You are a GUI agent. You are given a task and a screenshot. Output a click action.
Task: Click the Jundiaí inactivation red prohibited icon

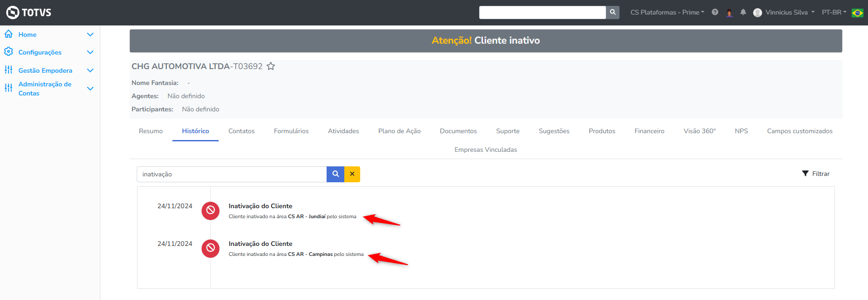click(x=210, y=210)
